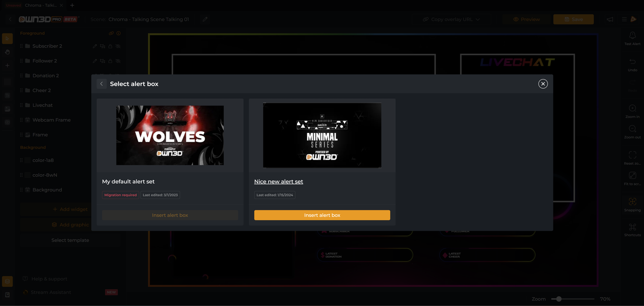Open the Copy overlay URL dropdown
The width and height of the screenshot is (644, 306).
click(451, 19)
